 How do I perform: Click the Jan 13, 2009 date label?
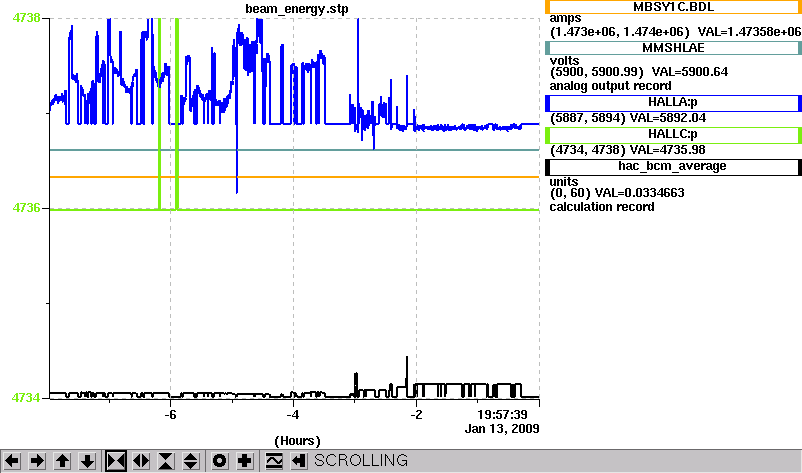click(502, 429)
